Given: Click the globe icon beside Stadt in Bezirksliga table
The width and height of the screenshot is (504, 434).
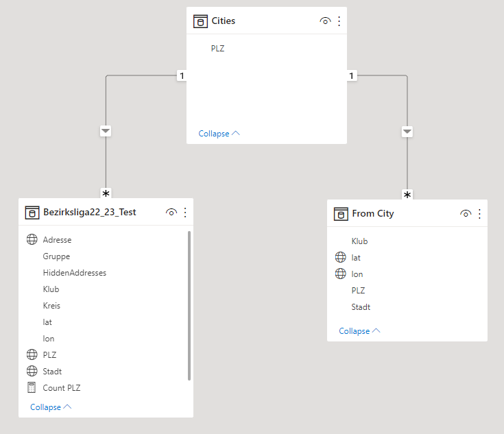Looking at the screenshot, I should point(32,372).
